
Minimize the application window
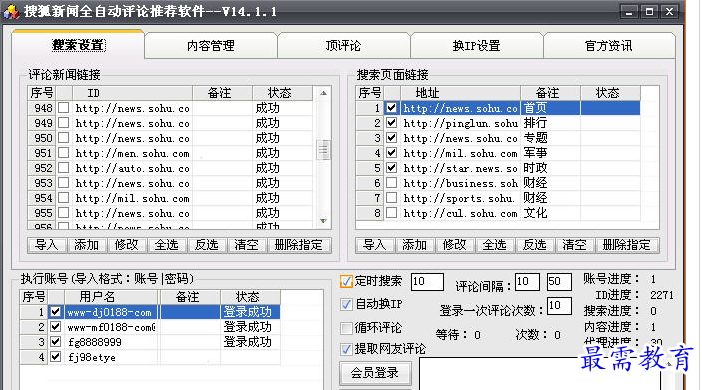click(x=629, y=12)
